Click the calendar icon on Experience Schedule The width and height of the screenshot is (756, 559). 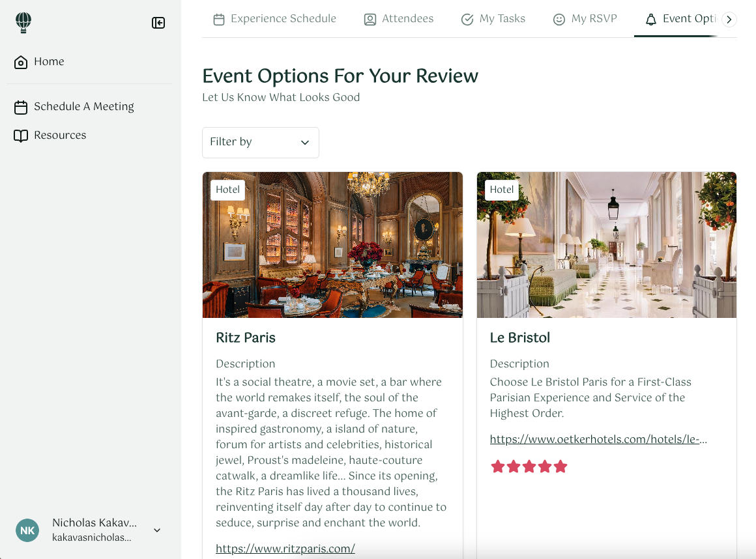tap(218, 19)
